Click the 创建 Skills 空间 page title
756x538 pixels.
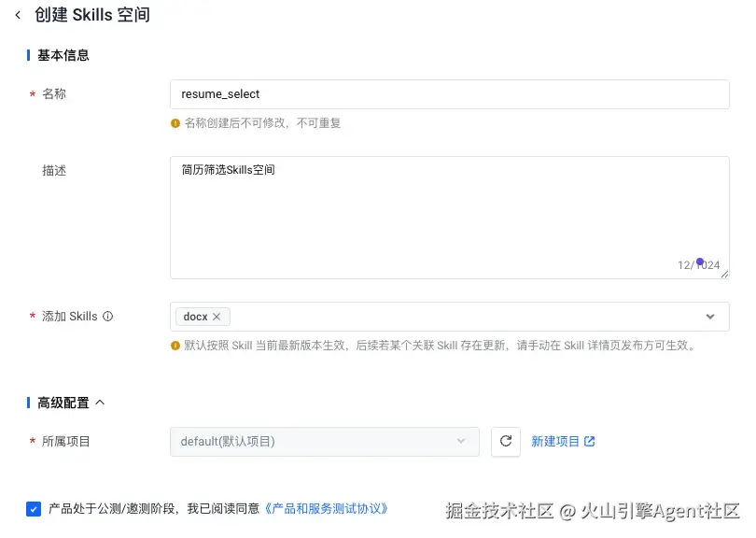[91, 15]
